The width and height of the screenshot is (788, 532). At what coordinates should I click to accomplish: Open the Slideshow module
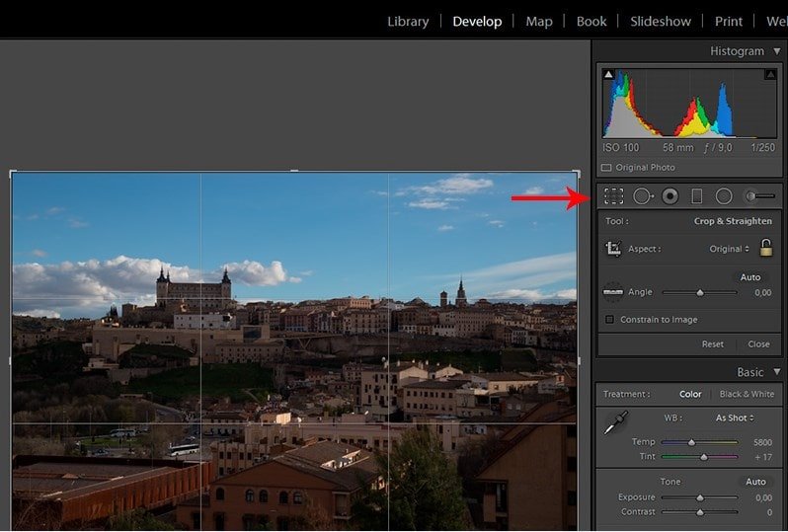(x=661, y=21)
